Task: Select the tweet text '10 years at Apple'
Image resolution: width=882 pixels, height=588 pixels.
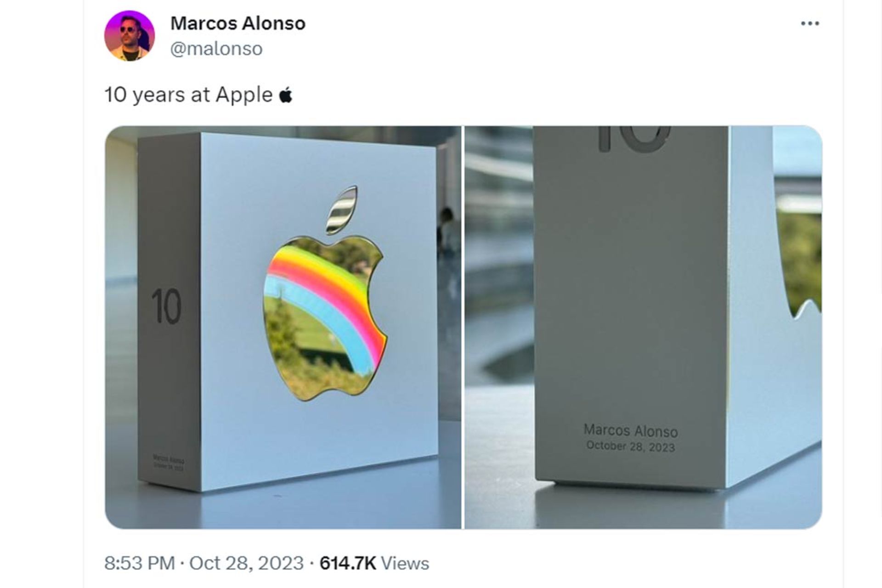Action: (x=188, y=95)
